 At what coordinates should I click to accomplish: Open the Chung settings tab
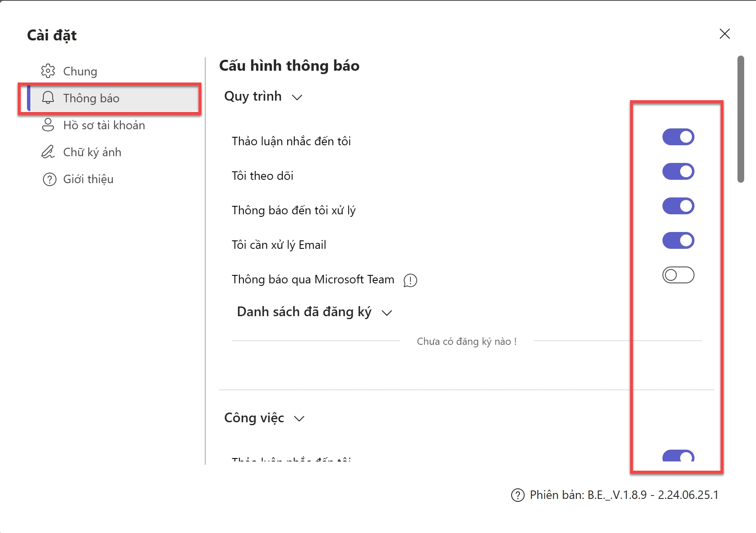[x=80, y=71]
